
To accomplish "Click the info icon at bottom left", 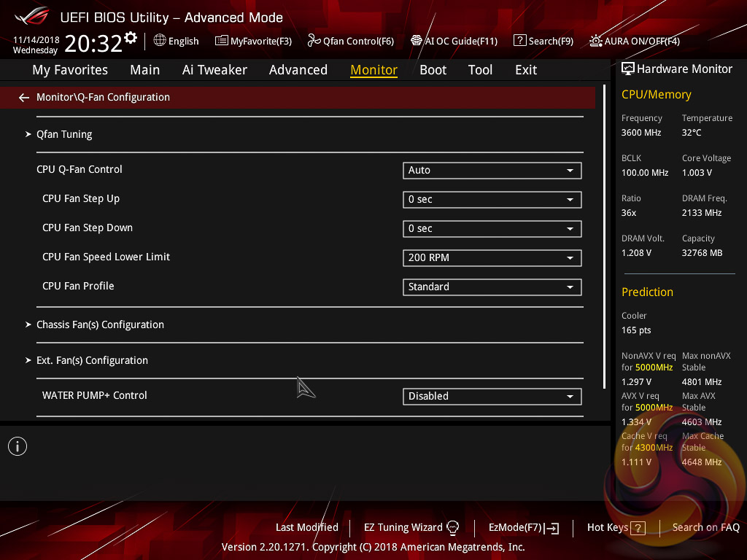I will 18,446.
